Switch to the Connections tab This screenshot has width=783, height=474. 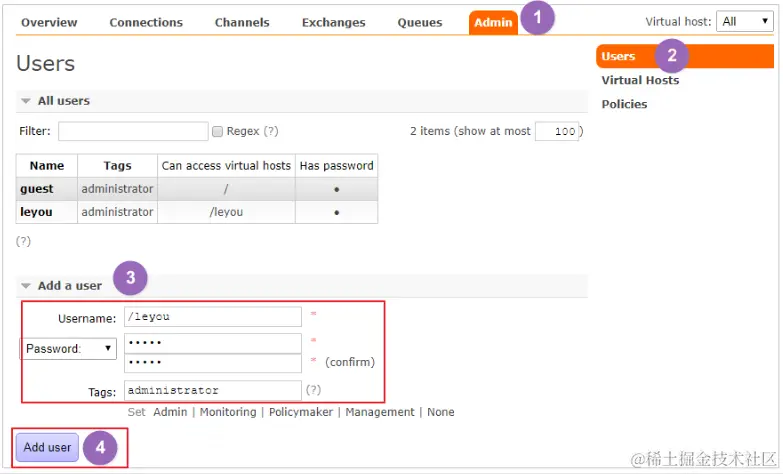tap(146, 22)
